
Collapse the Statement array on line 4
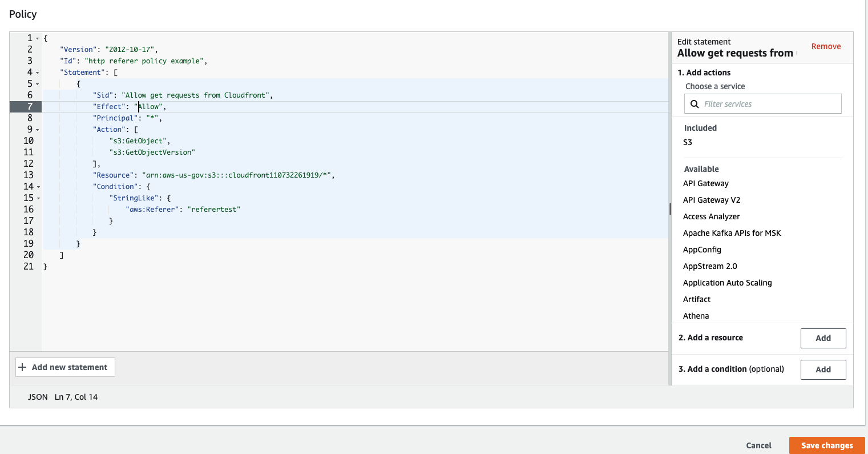click(37, 72)
